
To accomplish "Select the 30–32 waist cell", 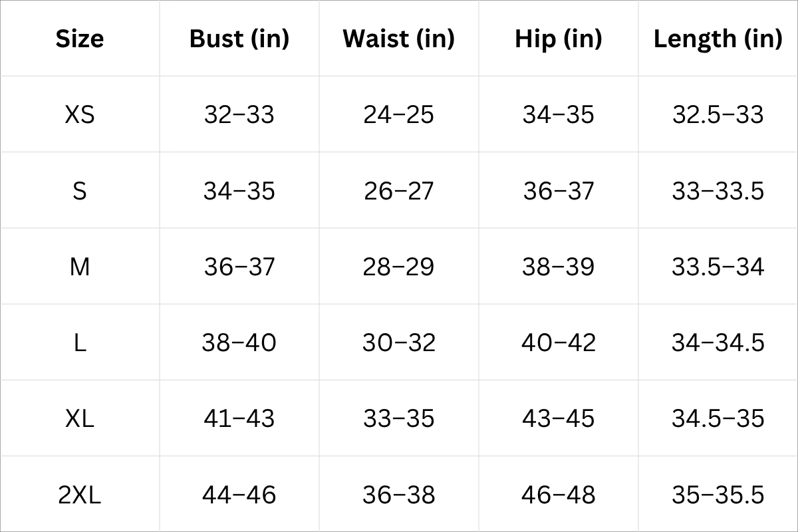I will click(399, 342).
